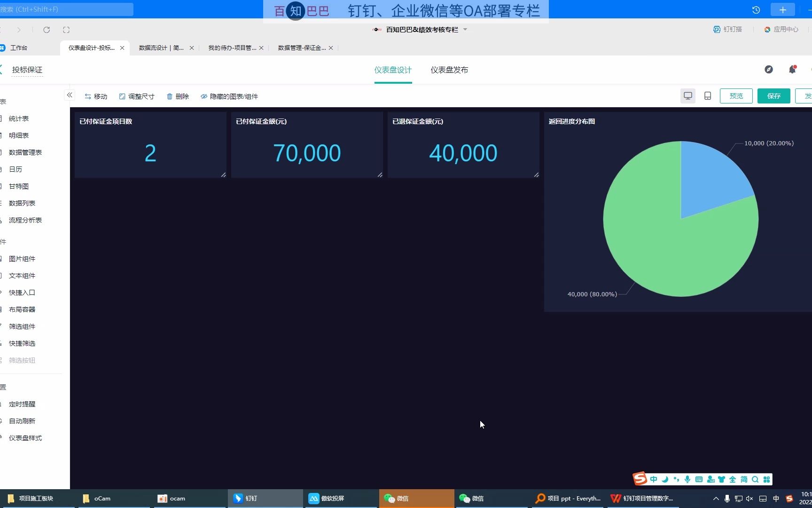Open 微软投屏 in the taskbar
The height and width of the screenshot is (508, 812).
pyautogui.click(x=341, y=499)
